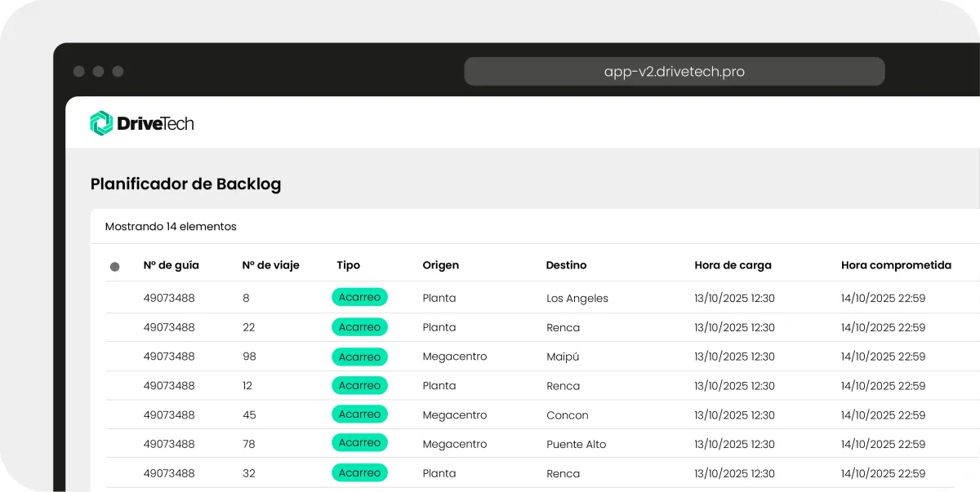This screenshot has height=492, width=980.
Task: Click the Planta origin in trip 22 row
Action: [439, 327]
